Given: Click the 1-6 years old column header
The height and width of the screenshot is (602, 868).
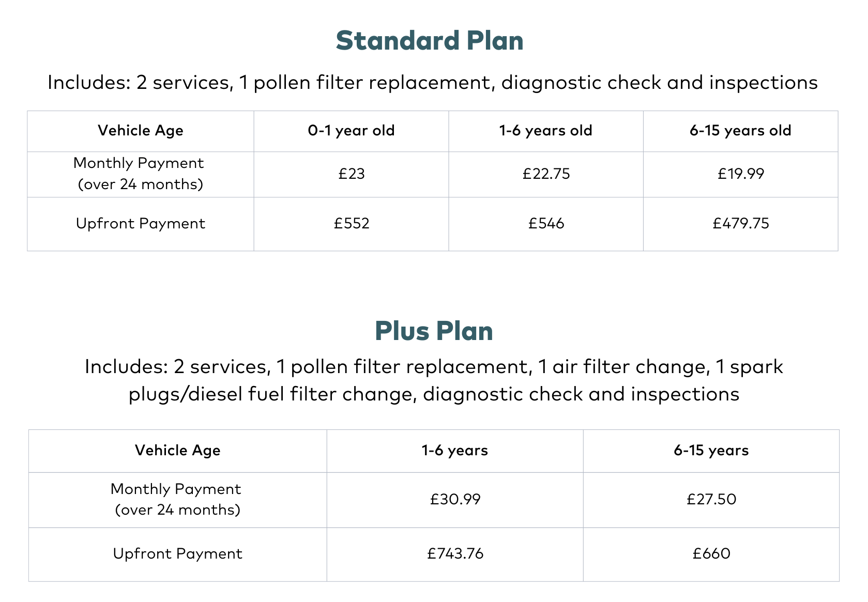Looking at the screenshot, I should [x=545, y=131].
